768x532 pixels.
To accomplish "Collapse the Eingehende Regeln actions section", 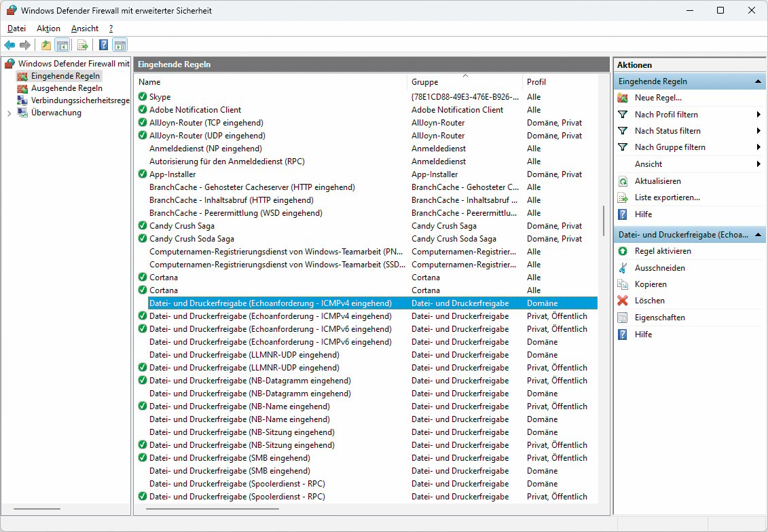I will [758, 81].
